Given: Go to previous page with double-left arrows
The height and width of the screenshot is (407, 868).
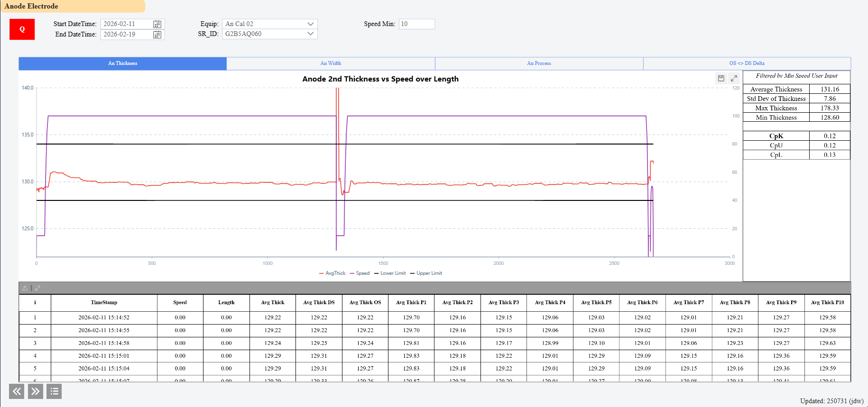Looking at the screenshot, I should point(17,391).
